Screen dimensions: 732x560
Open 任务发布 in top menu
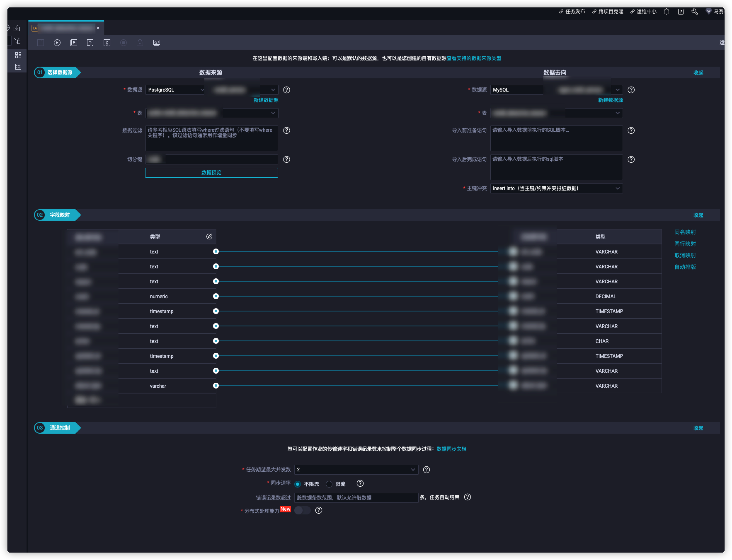pos(572,12)
